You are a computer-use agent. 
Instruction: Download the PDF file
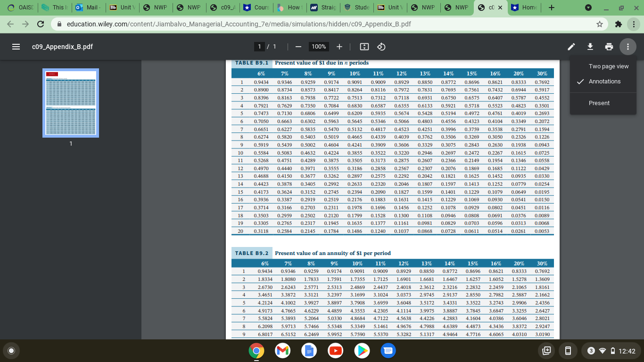(590, 46)
